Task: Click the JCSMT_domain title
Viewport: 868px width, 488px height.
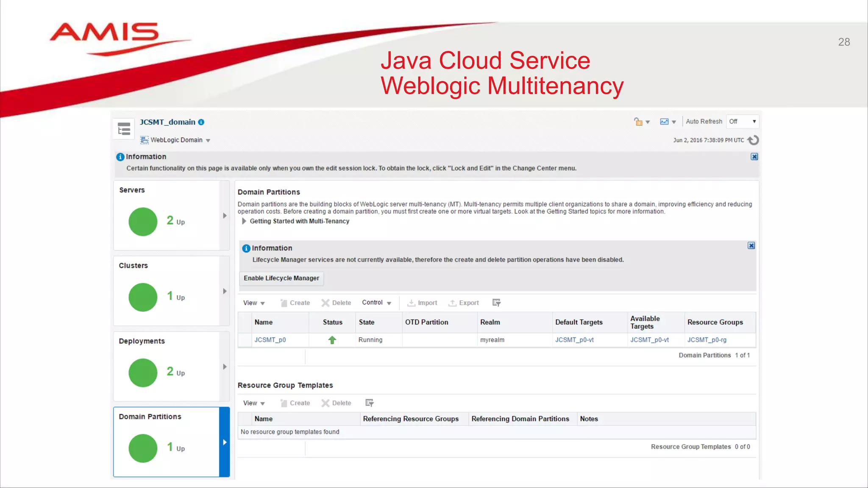Action: tap(167, 122)
